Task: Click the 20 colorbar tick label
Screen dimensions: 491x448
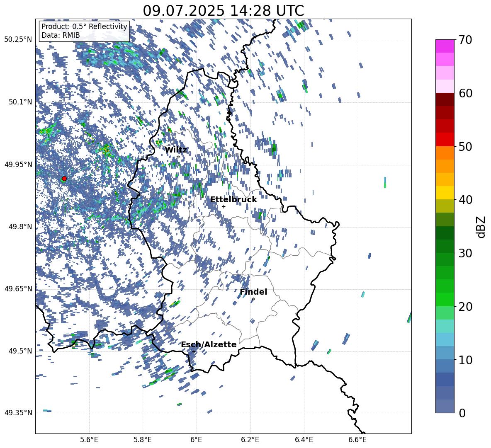Action: coord(465,307)
